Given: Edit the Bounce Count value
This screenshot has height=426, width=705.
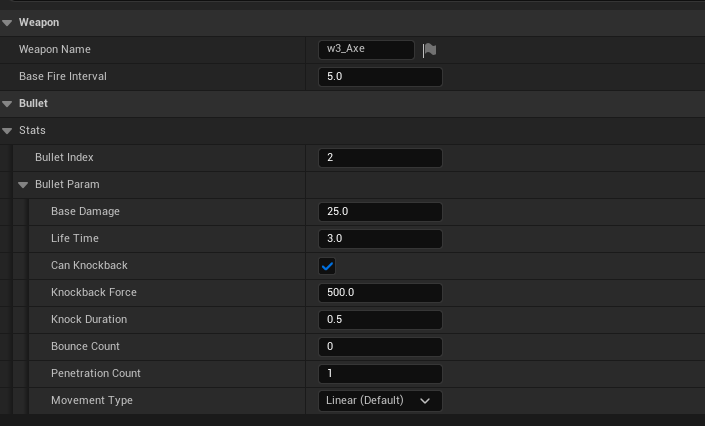Looking at the screenshot, I should (380, 346).
